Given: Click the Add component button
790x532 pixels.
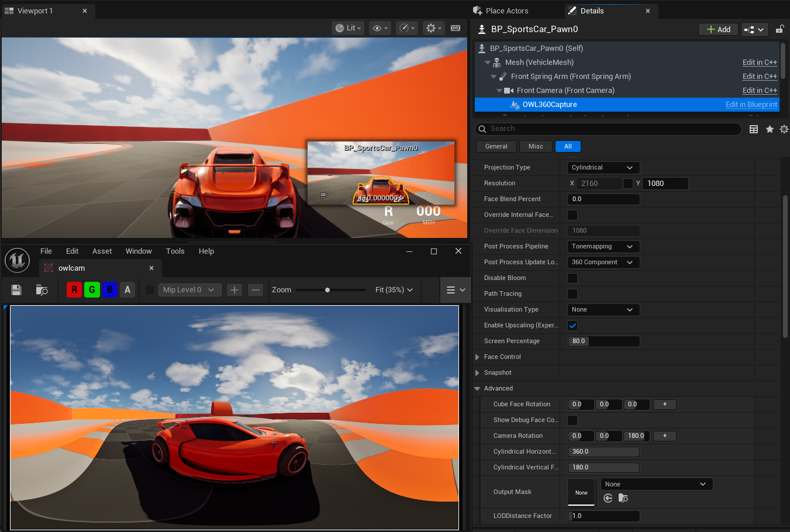Looking at the screenshot, I should [718, 29].
